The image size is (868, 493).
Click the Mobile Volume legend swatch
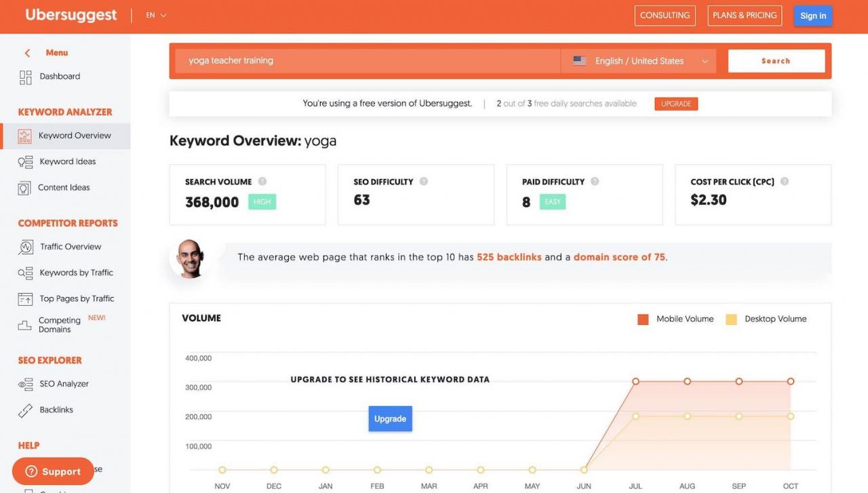(643, 319)
